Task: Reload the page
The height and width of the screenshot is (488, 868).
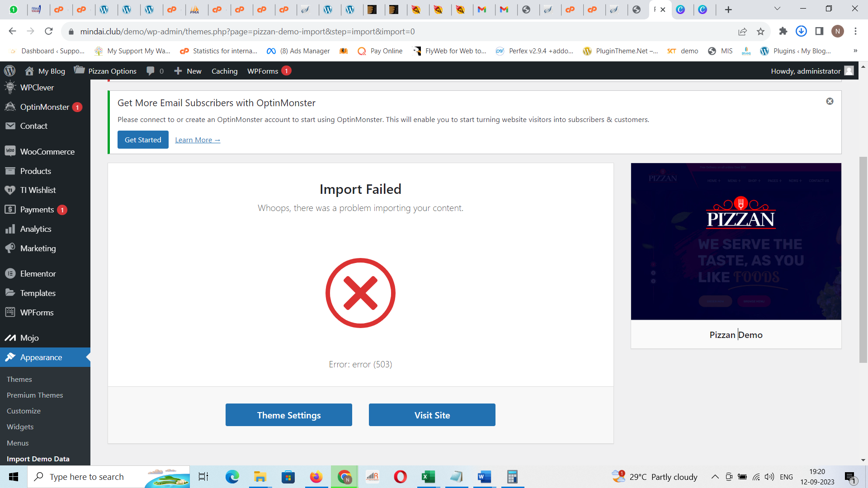Action: [x=49, y=31]
